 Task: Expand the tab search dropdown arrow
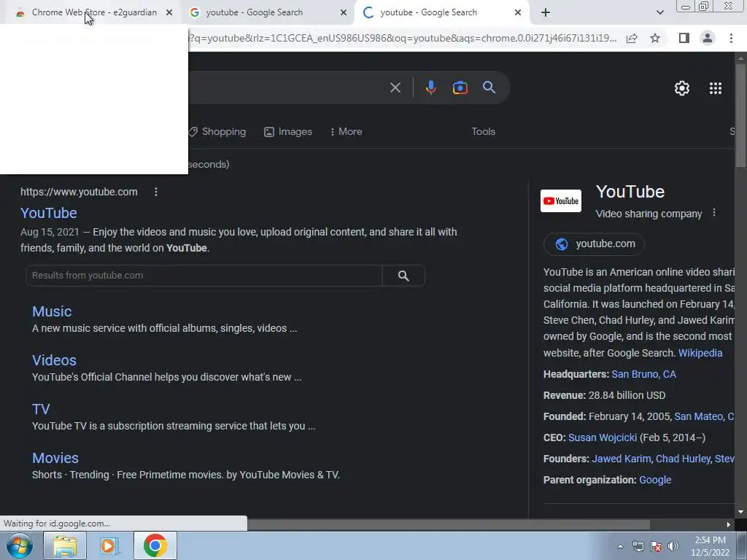(659, 12)
